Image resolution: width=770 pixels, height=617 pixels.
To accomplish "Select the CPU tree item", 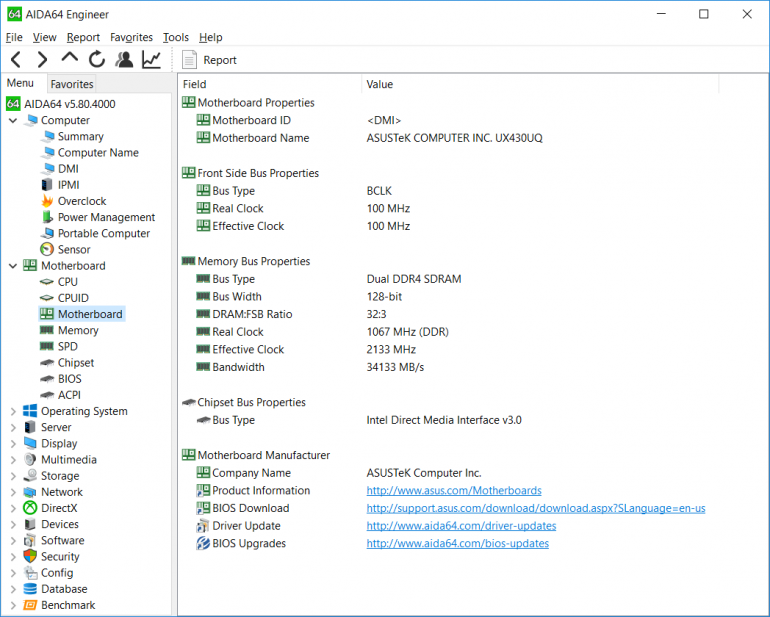I will (68, 282).
